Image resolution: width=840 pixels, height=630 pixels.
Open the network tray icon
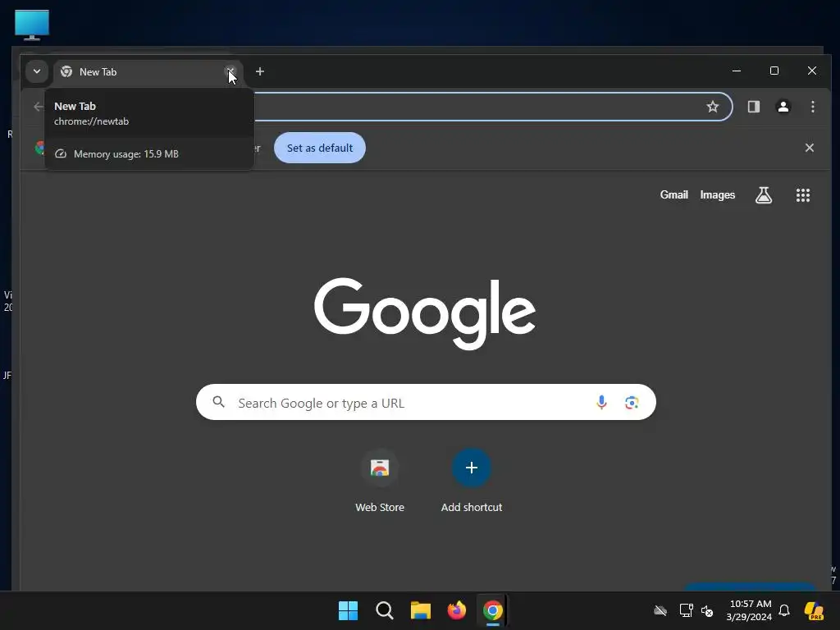pos(686,610)
